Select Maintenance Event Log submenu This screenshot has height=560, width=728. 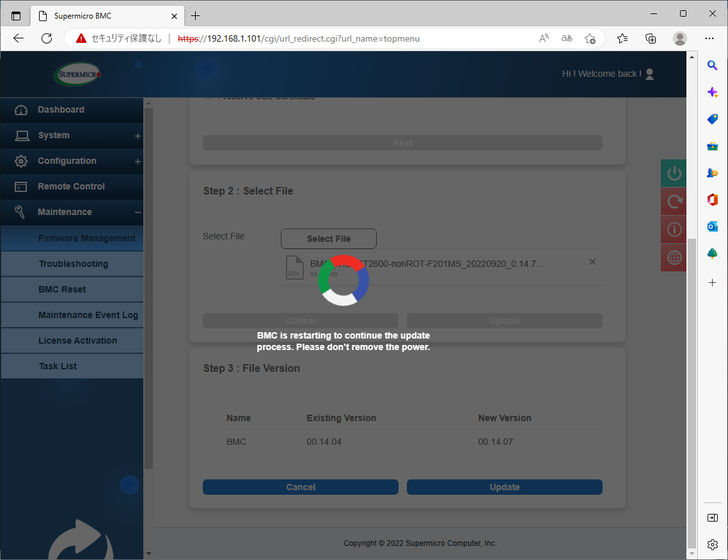72,315
